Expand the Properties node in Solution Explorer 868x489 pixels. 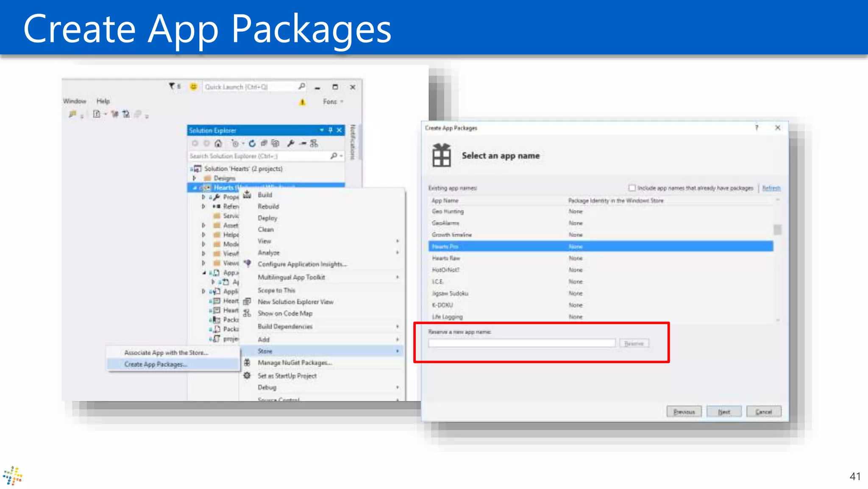point(203,197)
